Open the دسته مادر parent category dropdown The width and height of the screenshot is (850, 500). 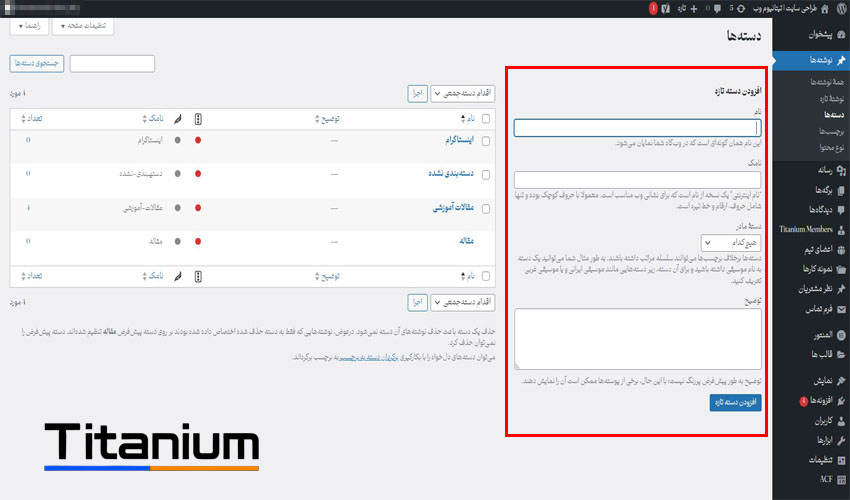click(731, 242)
